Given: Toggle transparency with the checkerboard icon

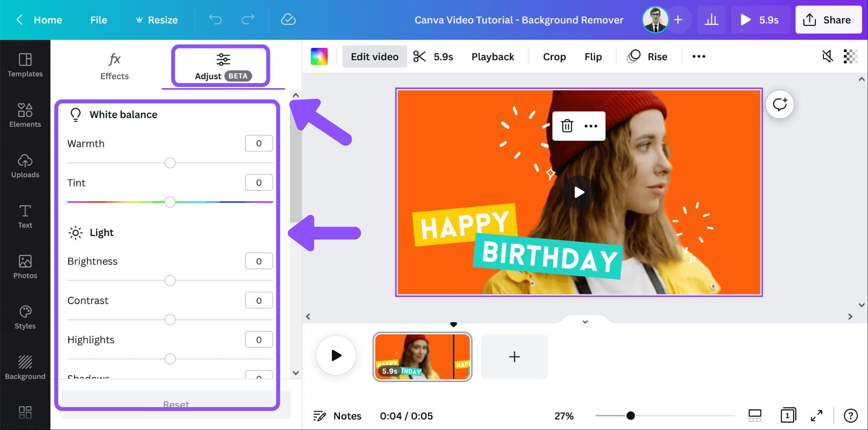Looking at the screenshot, I should (849, 56).
